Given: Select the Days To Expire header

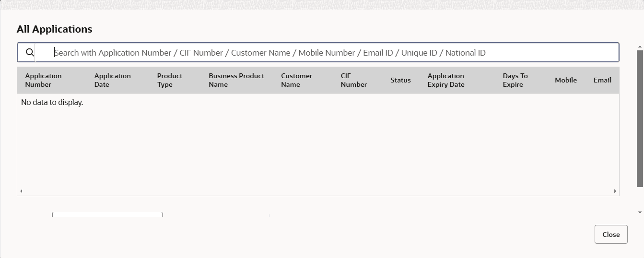Looking at the screenshot, I should tap(515, 80).
